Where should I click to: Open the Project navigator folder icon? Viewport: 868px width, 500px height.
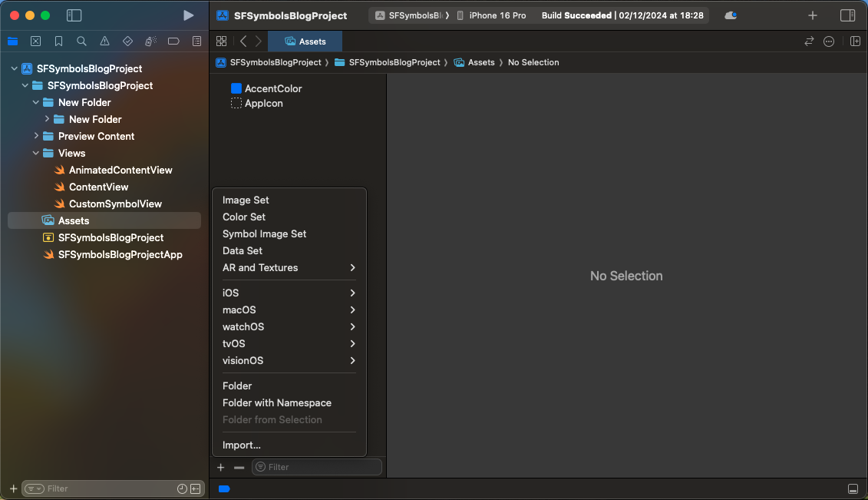[13, 41]
